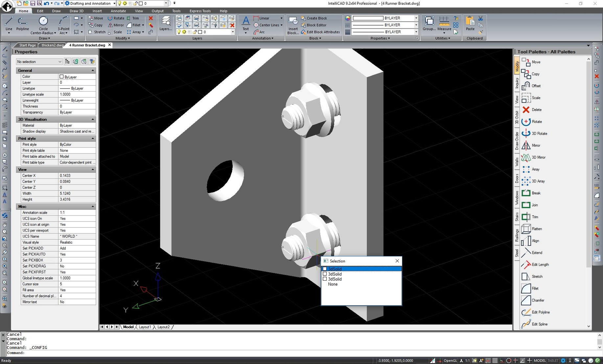Launch the Block Editor from the ribbon

(x=316, y=25)
